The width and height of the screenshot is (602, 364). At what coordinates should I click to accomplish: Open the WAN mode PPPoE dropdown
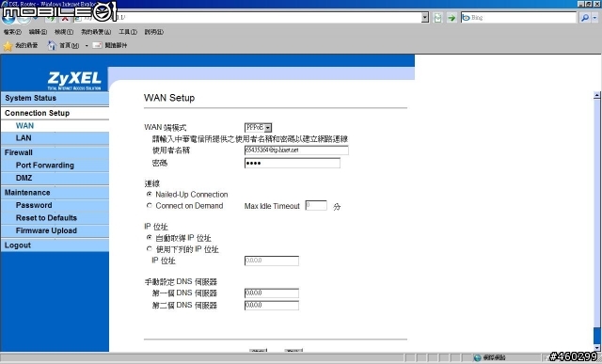click(258, 128)
